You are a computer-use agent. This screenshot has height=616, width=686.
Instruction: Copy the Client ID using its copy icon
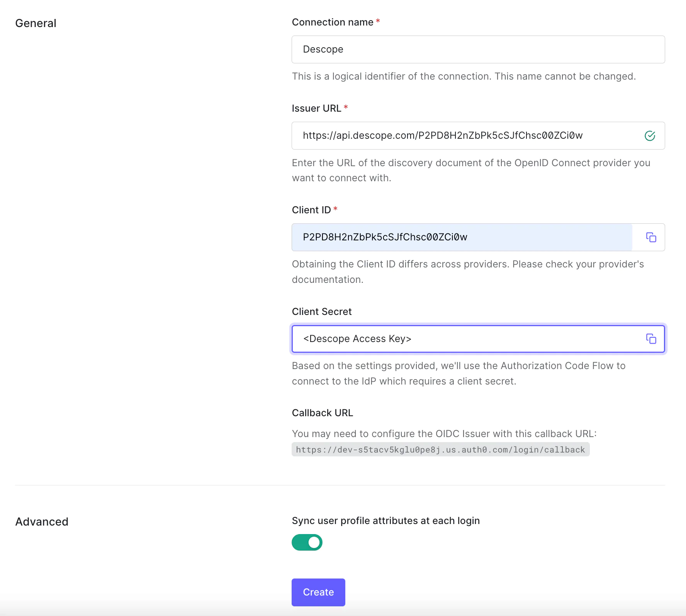tap(651, 237)
